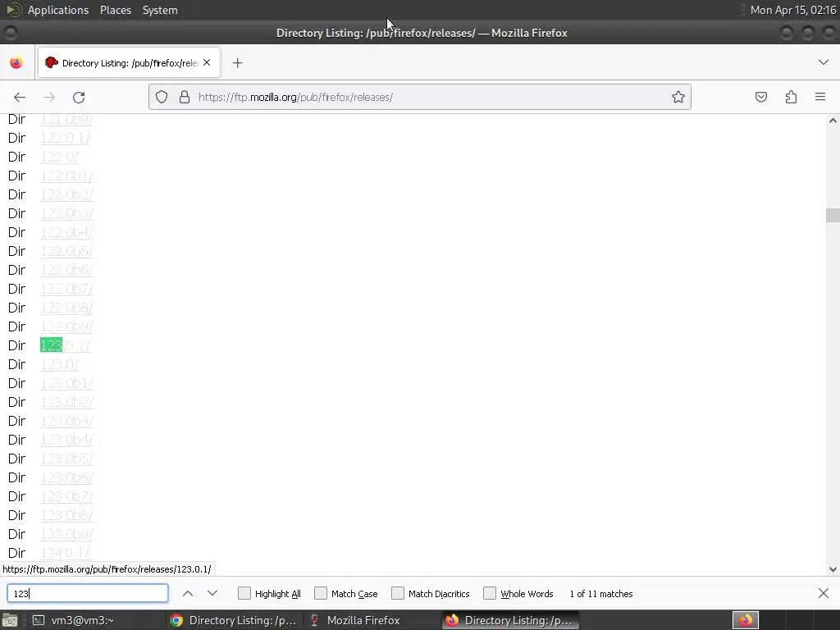Click the URL address bar
The image size is (840, 630).
point(420,97)
